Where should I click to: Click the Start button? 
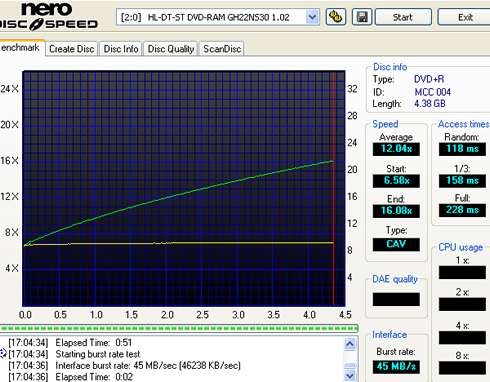coord(403,17)
